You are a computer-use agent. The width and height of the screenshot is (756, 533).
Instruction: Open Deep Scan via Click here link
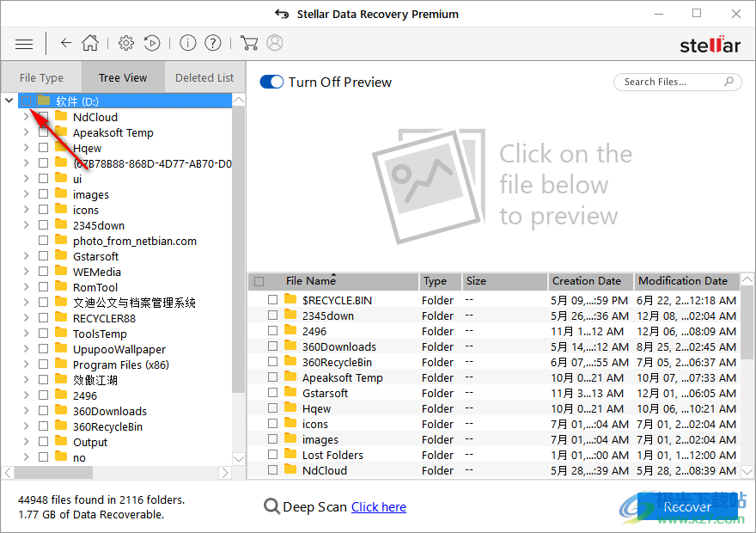coord(379,507)
